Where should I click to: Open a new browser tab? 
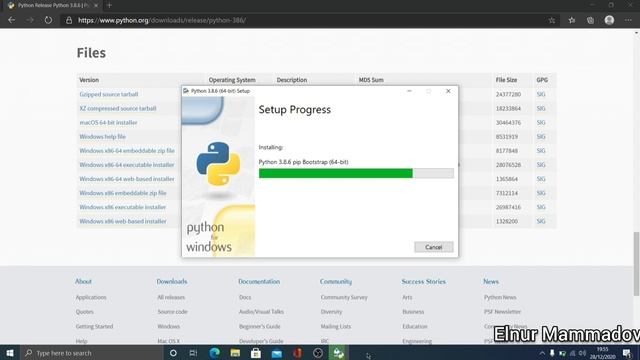coord(109,5)
